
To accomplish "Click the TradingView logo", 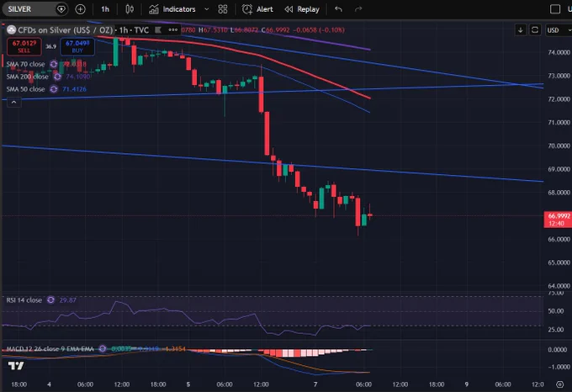I will point(16,365).
